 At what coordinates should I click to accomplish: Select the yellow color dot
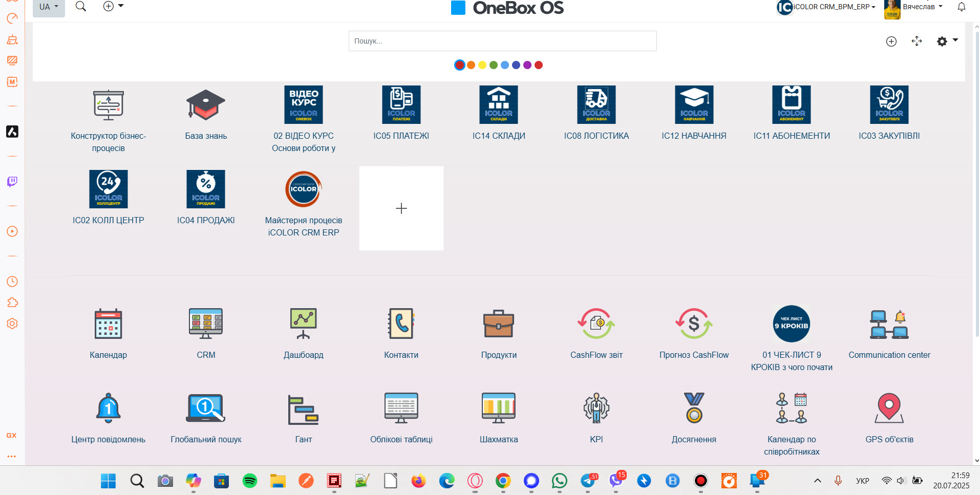[482, 65]
